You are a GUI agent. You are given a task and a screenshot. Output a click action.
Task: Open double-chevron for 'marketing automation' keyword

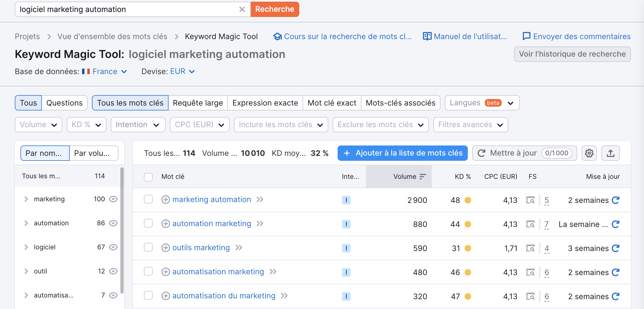coord(260,200)
